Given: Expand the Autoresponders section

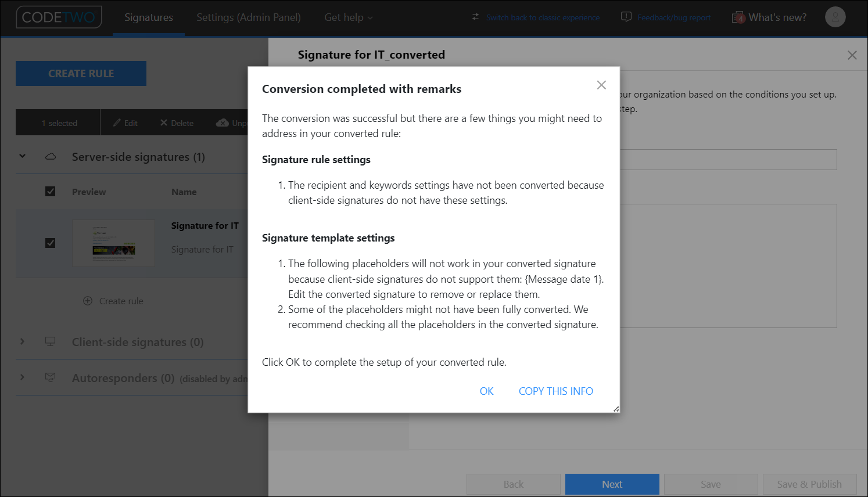Looking at the screenshot, I should pyautogui.click(x=22, y=377).
